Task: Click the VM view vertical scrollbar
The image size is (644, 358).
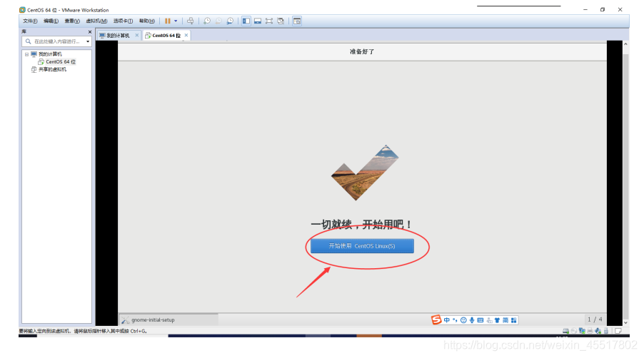Action: point(626,183)
